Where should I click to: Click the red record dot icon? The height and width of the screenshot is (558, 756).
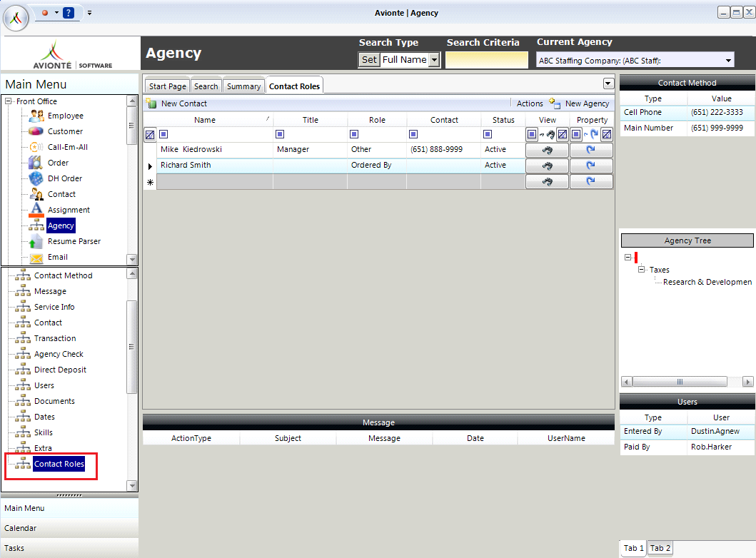tap(45, 13)
